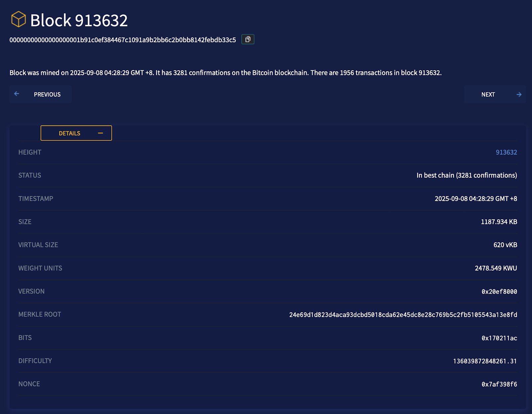
Task: Click the difficulty value 136039872848261.31
Action: coord(485,361)
